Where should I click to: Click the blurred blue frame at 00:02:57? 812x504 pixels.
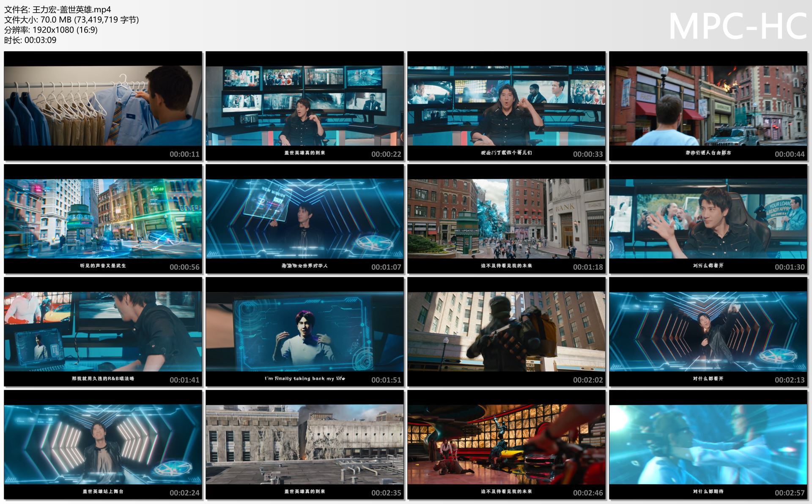[x=708, y=444]
